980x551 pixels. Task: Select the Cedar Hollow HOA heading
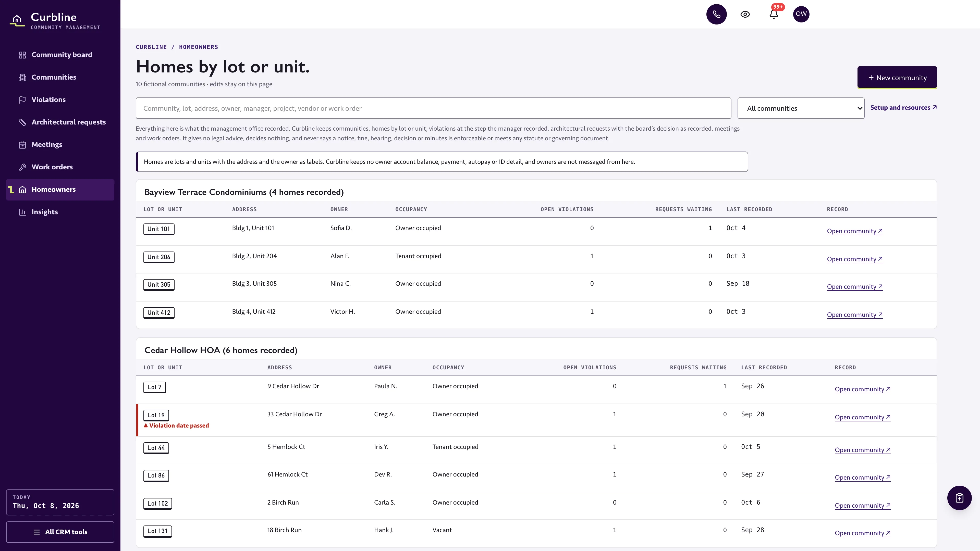[x=221, y=350]
